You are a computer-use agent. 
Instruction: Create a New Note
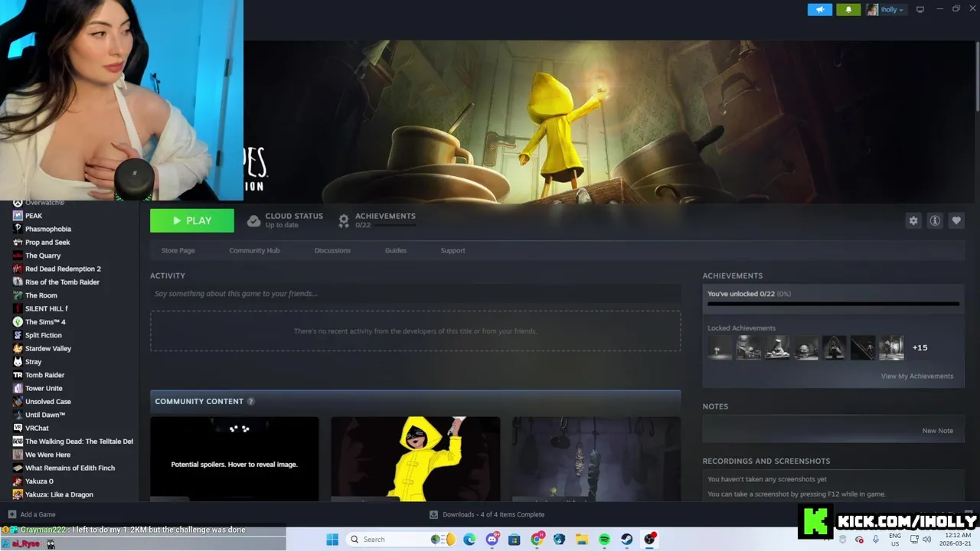pyautogui.click(x=937, y=431)
